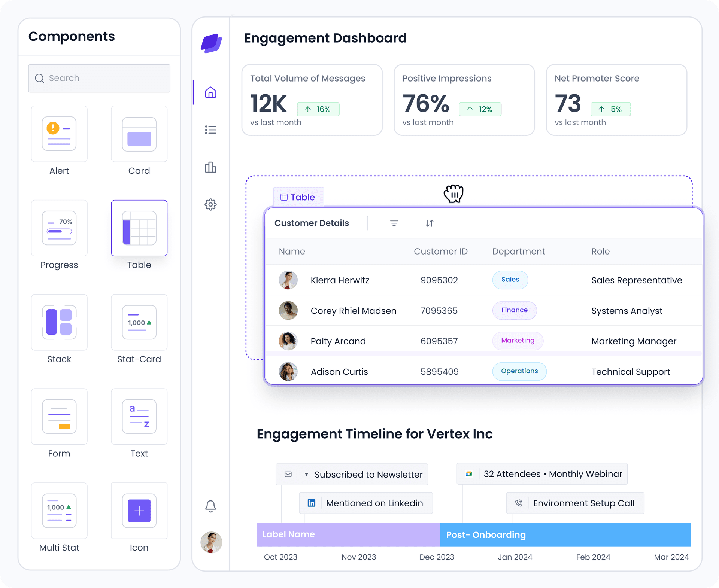
Task: Sort Customer Details using the arrows icon
Action: [430, 223]
